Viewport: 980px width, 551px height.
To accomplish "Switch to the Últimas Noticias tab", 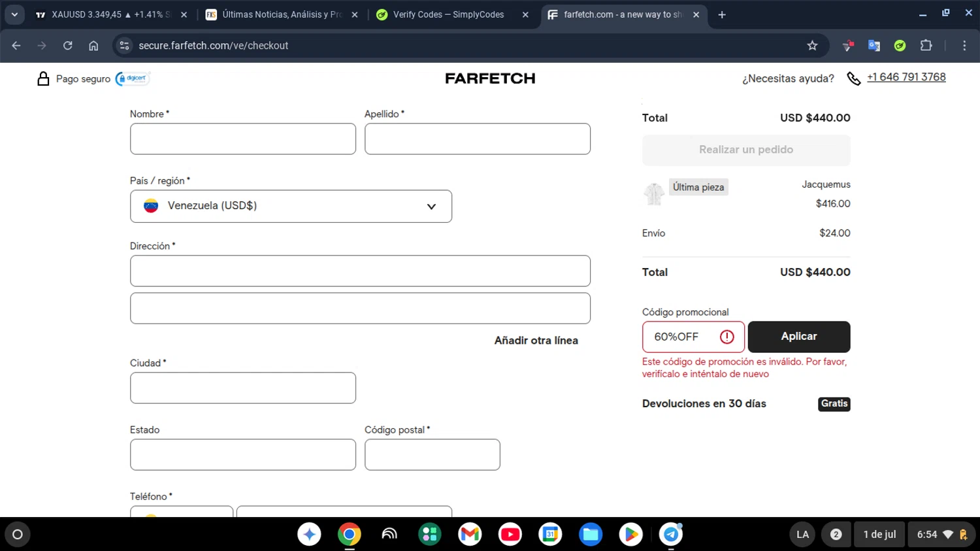I will (281, 14).
